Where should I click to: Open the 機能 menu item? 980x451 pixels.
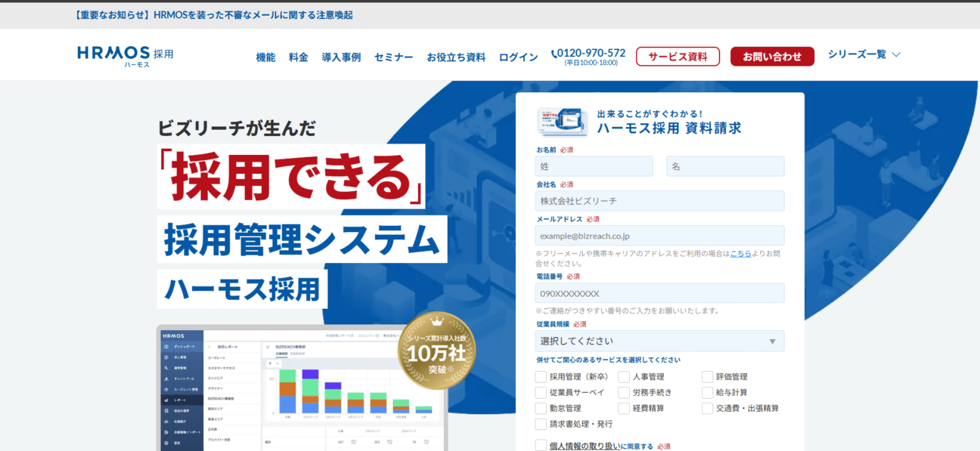point(265,57)
